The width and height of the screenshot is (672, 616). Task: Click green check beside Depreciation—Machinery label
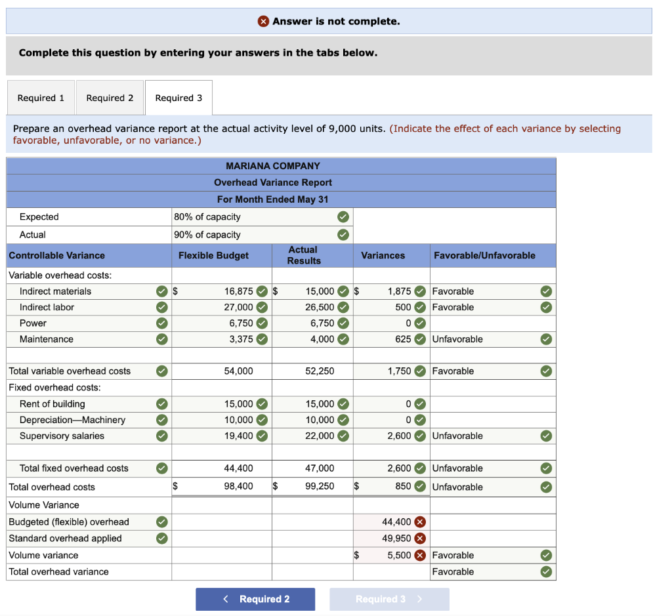point(161,420)
